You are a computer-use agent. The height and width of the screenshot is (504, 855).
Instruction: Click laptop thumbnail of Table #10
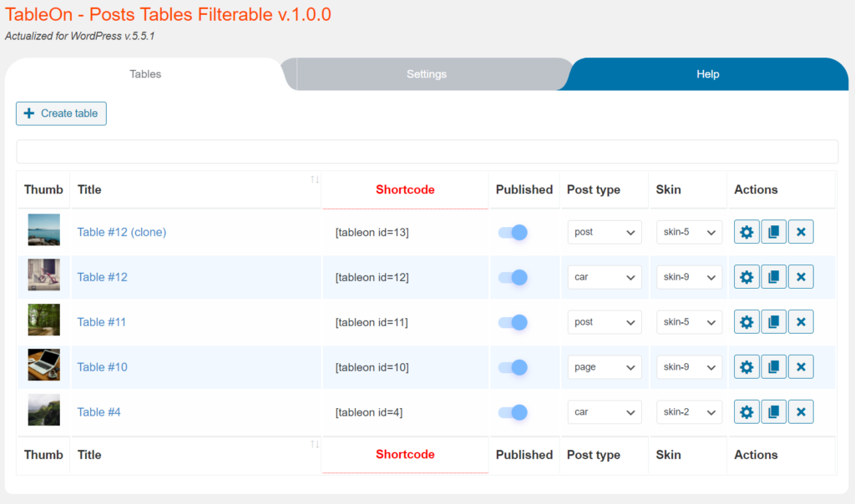click(x=44, y=365)
